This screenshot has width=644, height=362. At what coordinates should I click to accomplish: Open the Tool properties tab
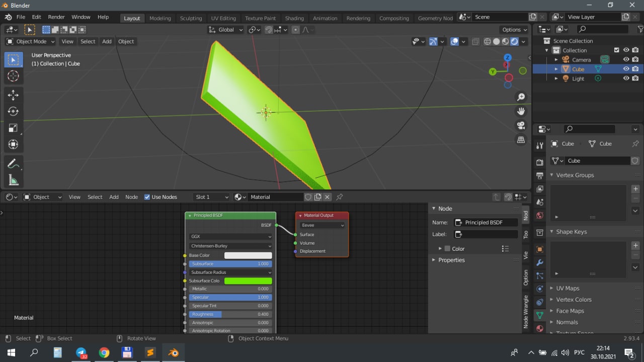540,146
